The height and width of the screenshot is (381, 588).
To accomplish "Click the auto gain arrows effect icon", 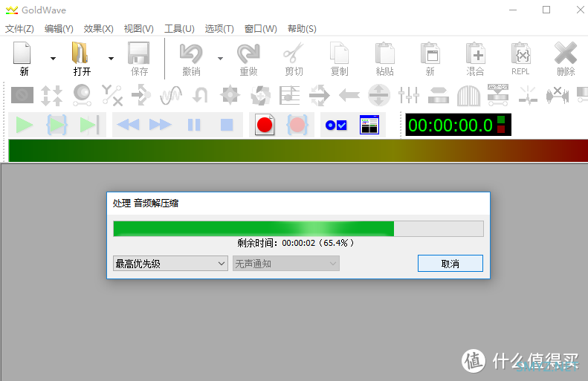I will click(x=51, y=95).
